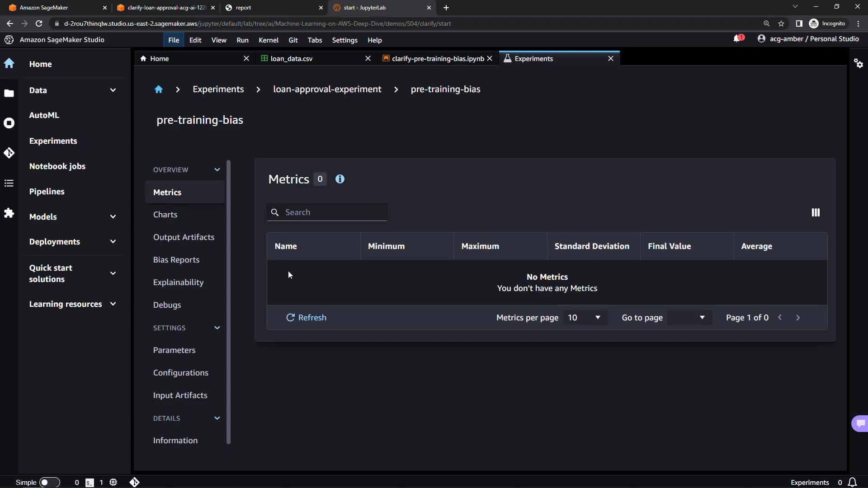Open the Git sidebar icon
The image size is (868, 488).
coord(9,153)
